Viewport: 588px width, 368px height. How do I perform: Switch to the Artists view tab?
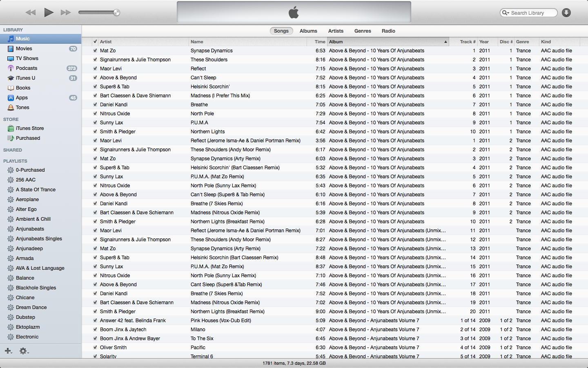[x=336, y=31]
